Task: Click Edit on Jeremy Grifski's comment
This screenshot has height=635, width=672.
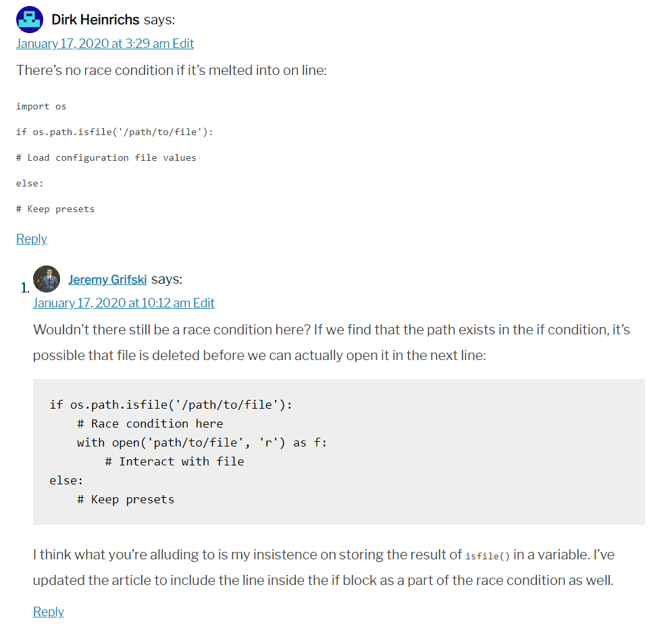Action: tap(204, 303)
